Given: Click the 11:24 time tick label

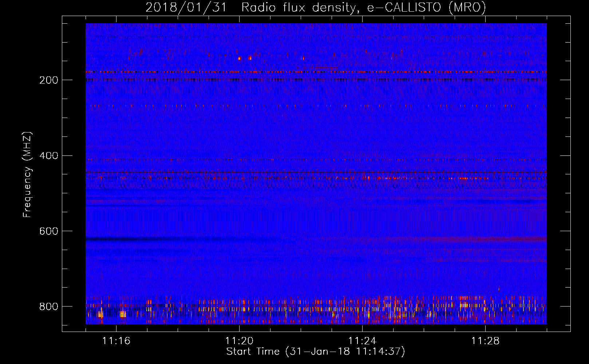Looking at the screenshot, I should pos(362,341).
